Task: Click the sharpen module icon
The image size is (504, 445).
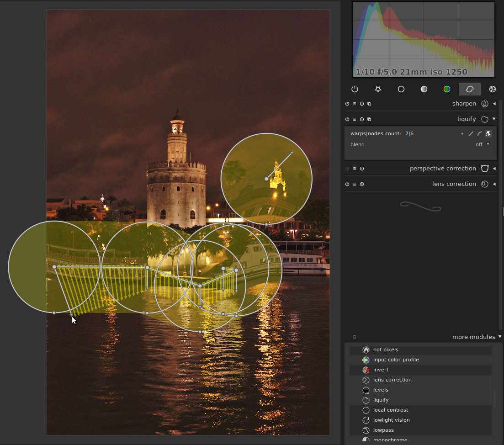Action: click(485, 103)
